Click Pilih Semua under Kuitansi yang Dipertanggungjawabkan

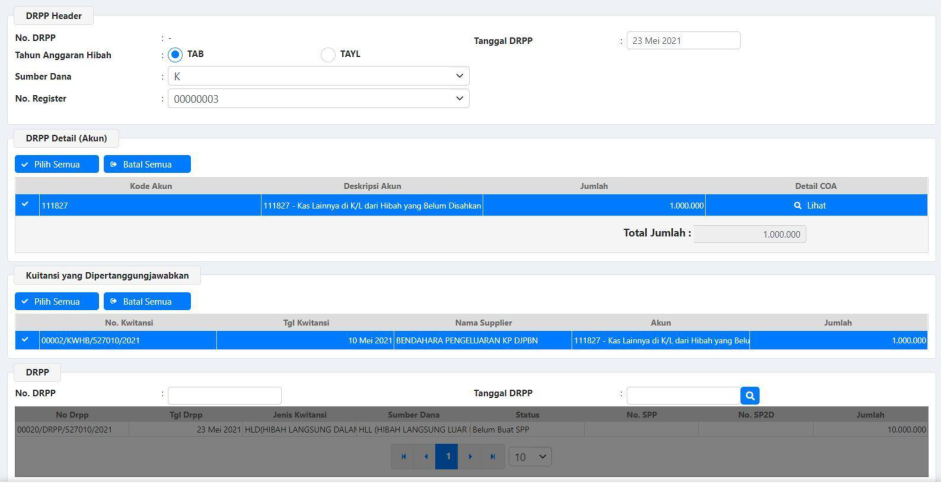click(57, 301)
